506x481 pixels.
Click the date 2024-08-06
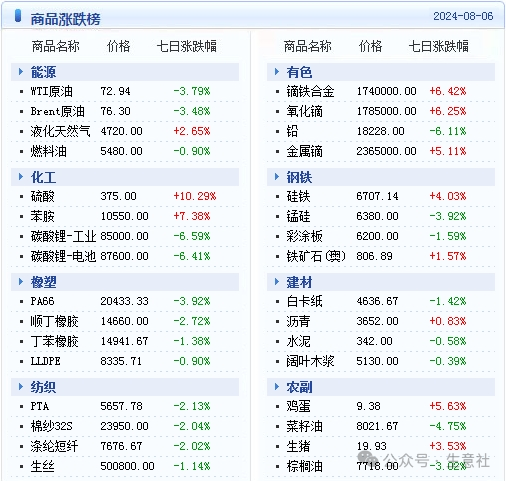pos(463,16)
